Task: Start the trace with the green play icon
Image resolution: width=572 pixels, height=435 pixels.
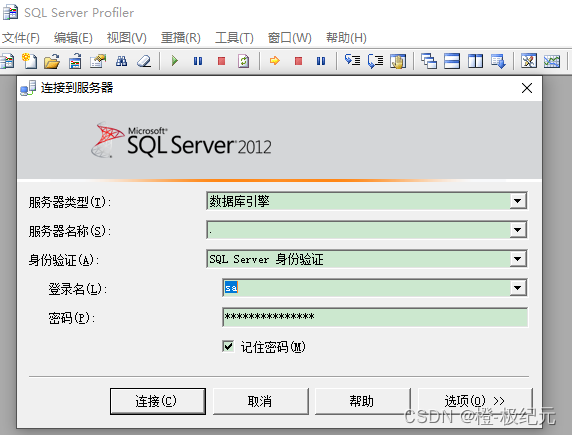Action: [175, 61]
